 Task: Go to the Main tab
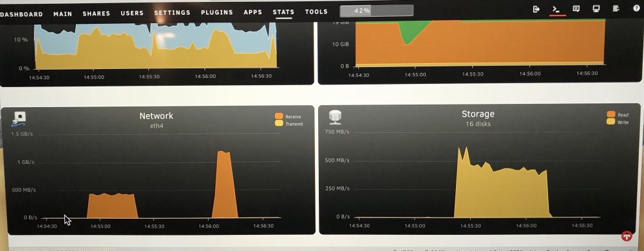(63, 14)
